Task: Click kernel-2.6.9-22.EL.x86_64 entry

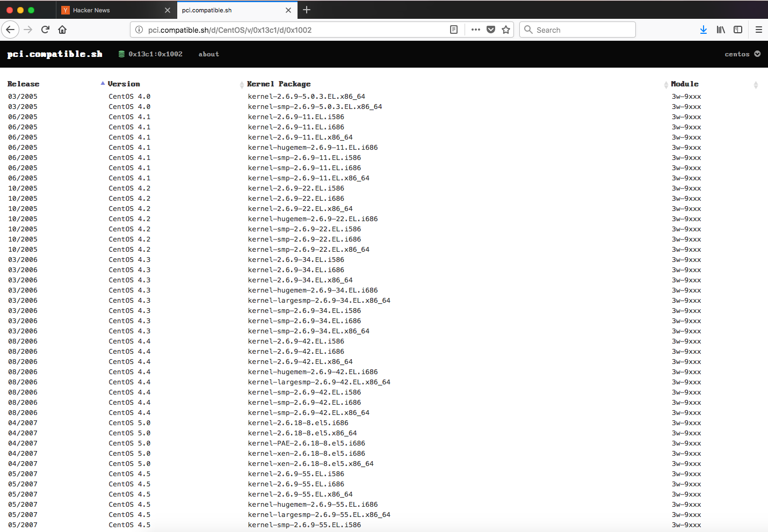Action: (x=300, y=209)
